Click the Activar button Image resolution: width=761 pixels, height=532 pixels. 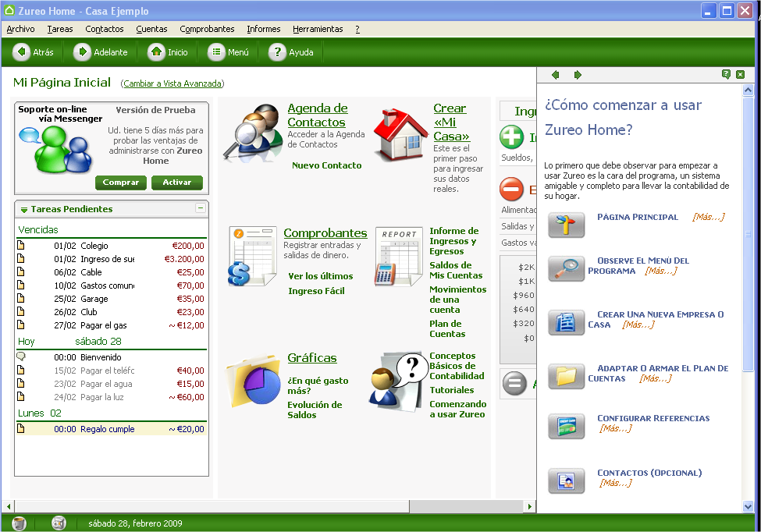point(177,183)
